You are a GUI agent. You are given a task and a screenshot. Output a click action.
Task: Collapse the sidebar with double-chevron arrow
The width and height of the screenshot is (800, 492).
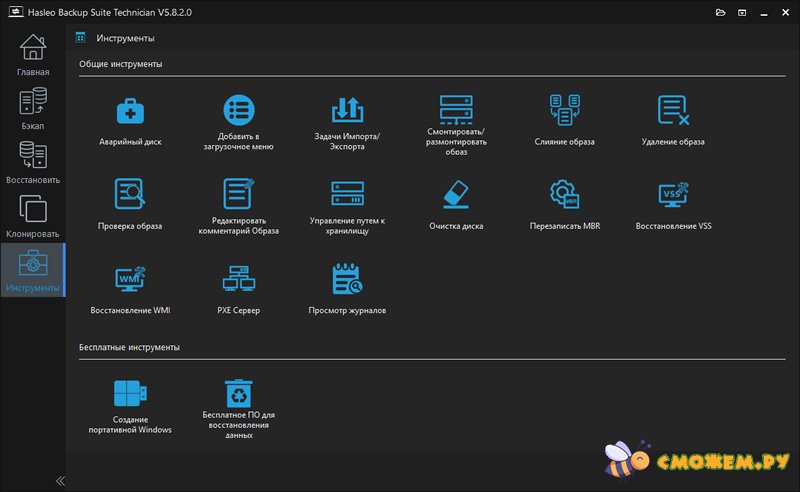click(60, 481)
